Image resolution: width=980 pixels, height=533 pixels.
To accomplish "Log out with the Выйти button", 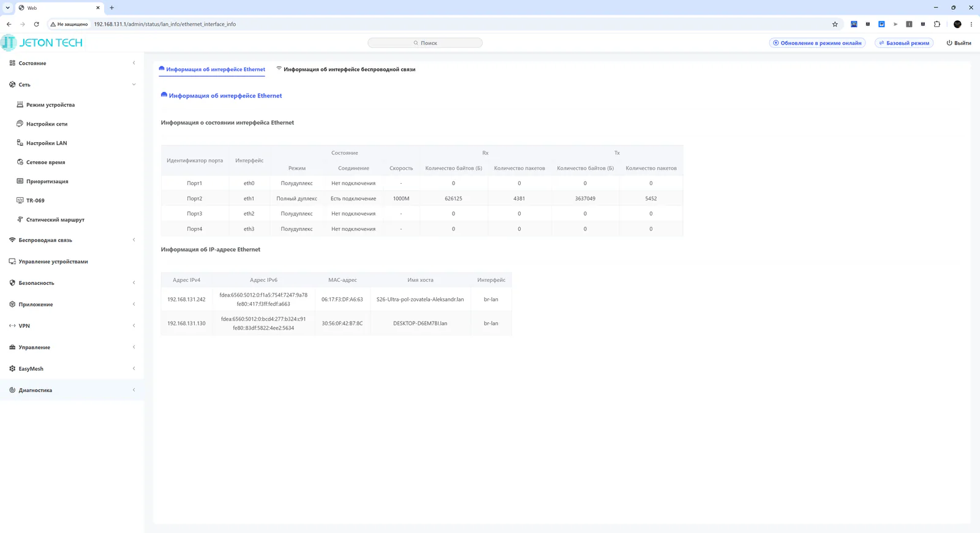I will point(959,43).
